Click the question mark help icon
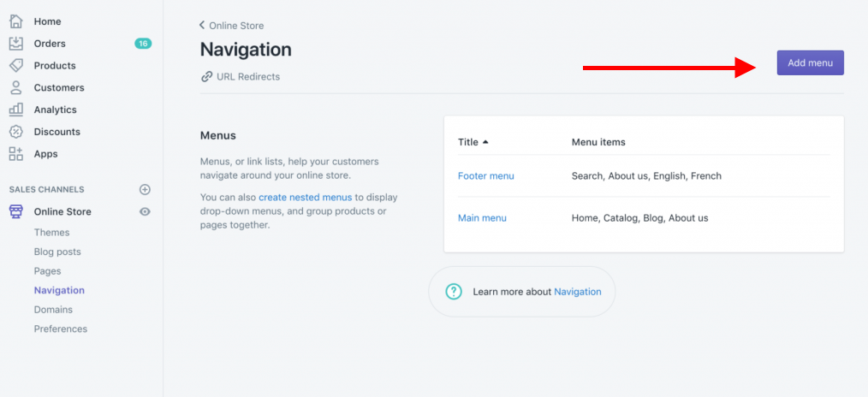Image resolution: width=868 pixels, height=397 pixels. coord(454,292)
